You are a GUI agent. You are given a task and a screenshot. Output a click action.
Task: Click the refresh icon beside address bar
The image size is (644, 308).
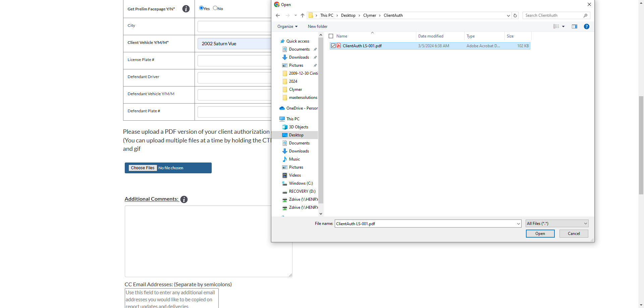tap(515, 15)
